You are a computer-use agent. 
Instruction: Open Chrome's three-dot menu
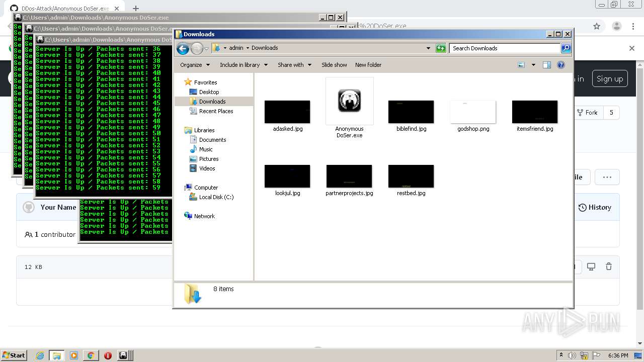click(633, 26)
